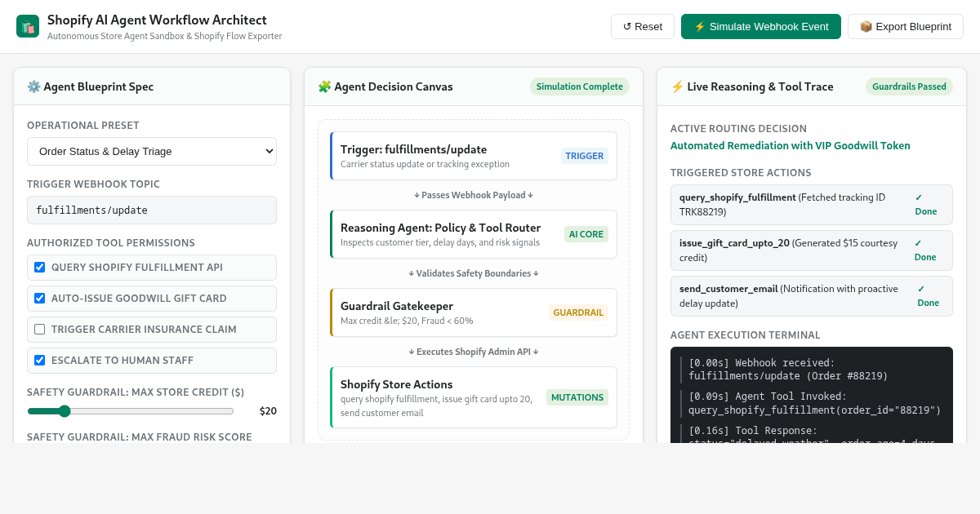Click the Guardrails Passed status badge
This screenshot has height=514, width=980.
pyautogui.click(x=909, y=86)
